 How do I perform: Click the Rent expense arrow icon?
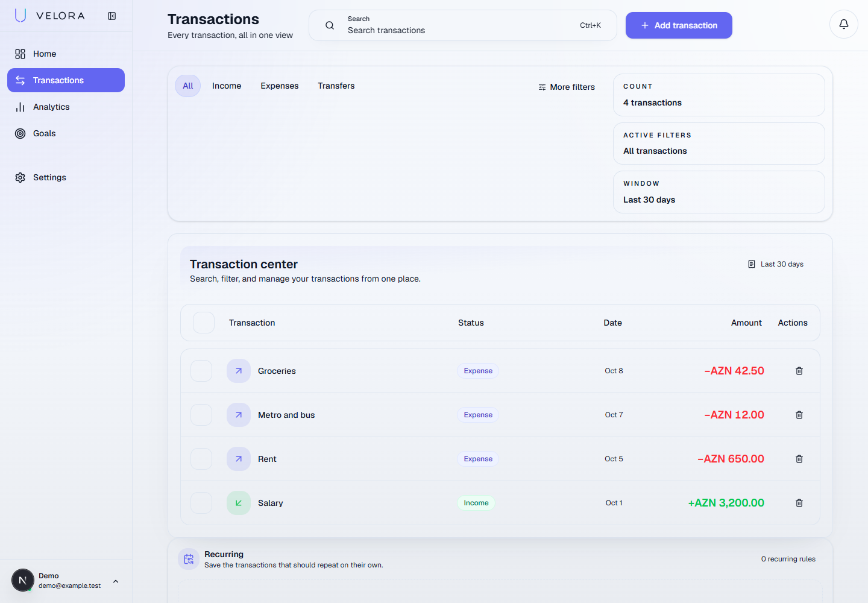click(239, 459)
